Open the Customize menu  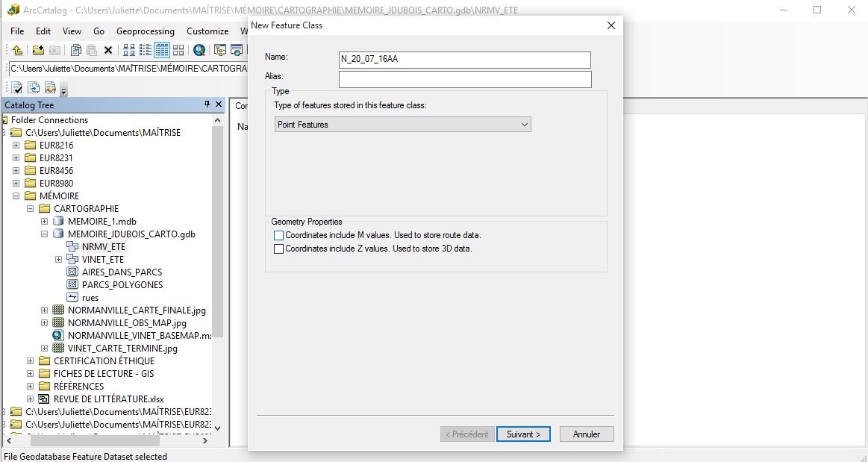207,31
